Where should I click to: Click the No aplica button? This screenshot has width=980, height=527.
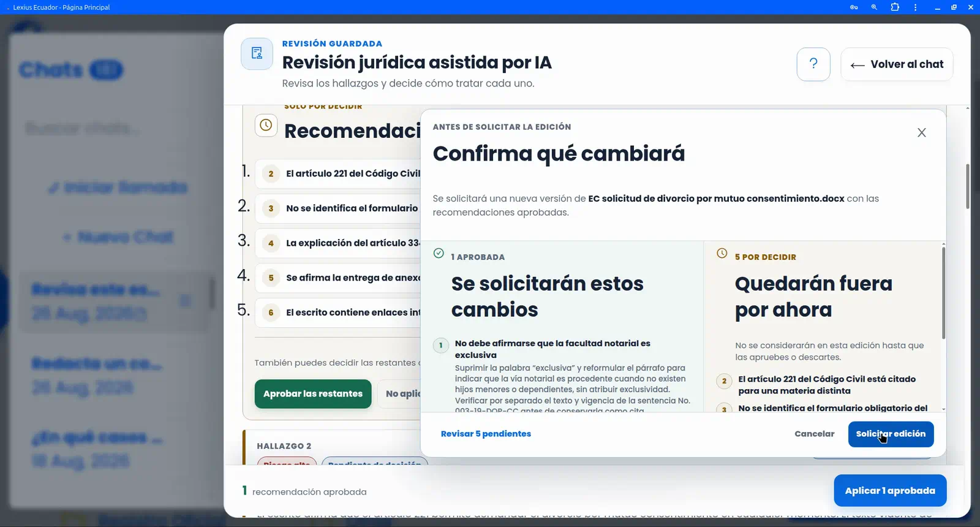click(399, 394)
